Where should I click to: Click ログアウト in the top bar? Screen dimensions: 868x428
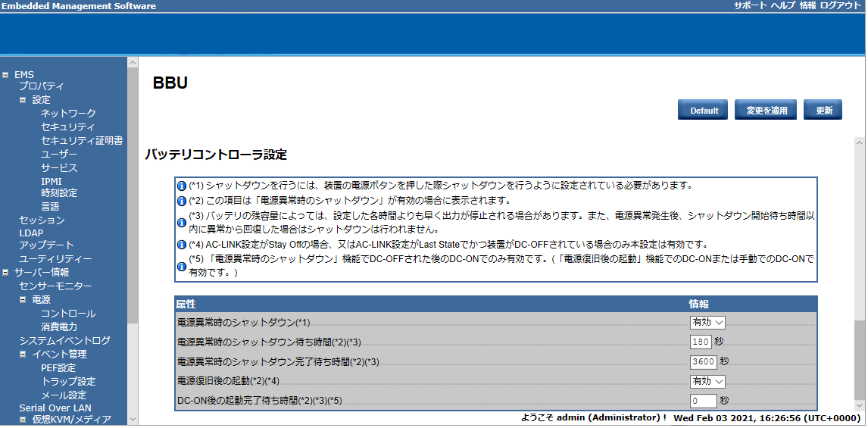click(x=840, y=6)
